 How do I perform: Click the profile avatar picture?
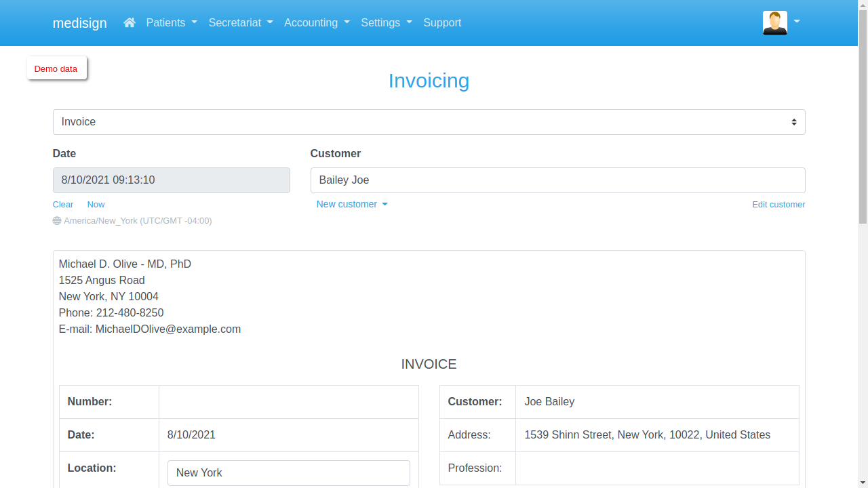click(x=774, y=22)
